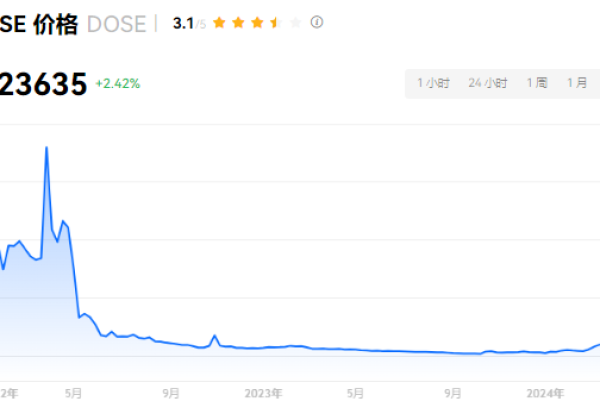Click the 2023年 axis label
Viewport: 600px width, 420px height.
point(264,393)
